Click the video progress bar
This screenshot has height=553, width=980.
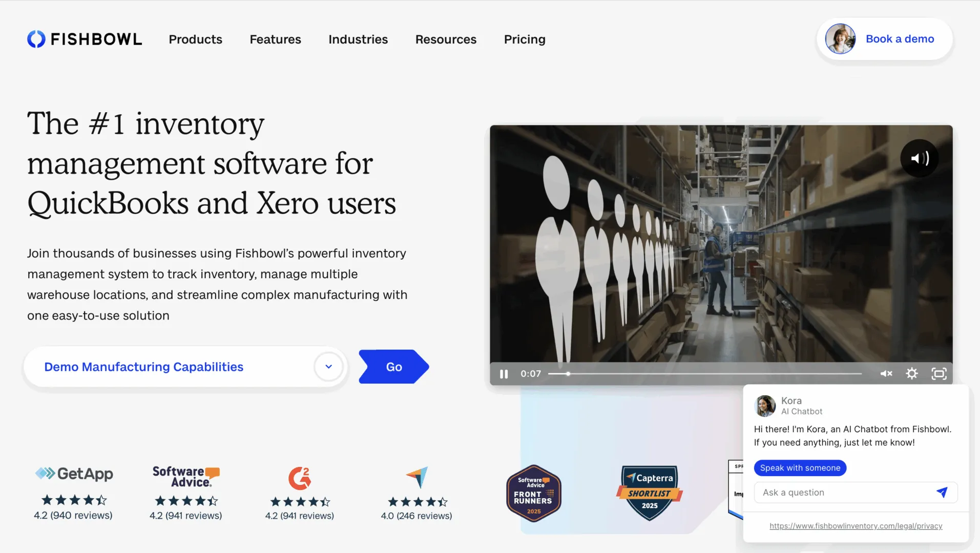[705, 374]
